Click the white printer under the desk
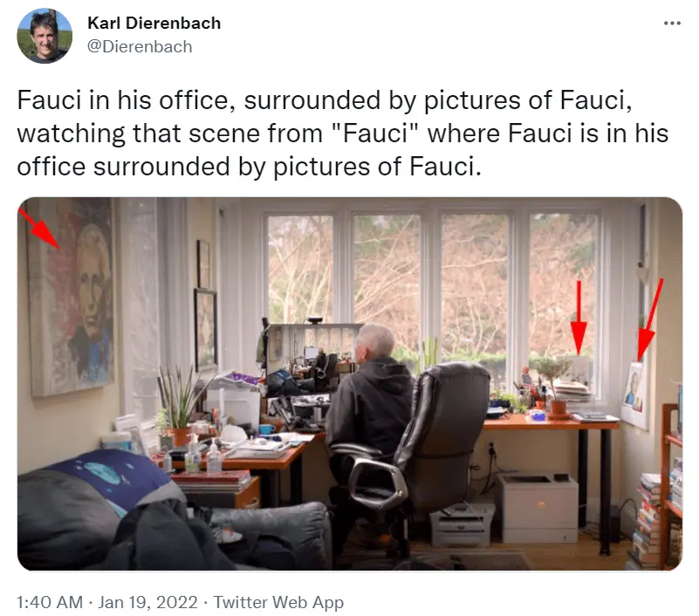The image size is (699, 616). pos(538,508)
